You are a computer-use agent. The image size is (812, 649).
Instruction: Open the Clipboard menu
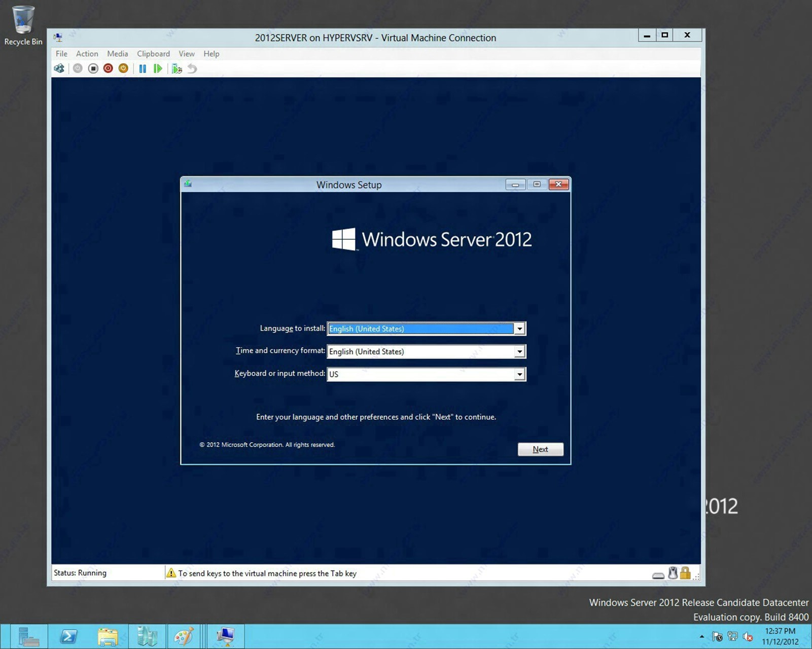tap(153, 54)
